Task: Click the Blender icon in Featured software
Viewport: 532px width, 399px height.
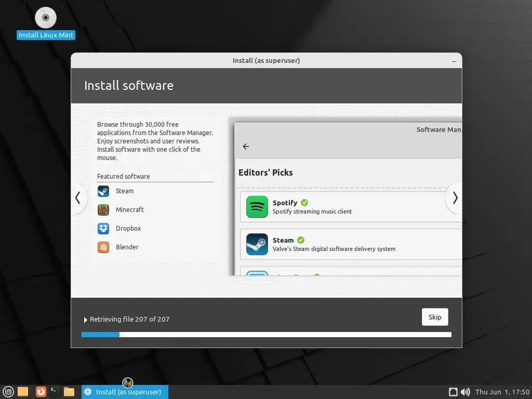Action: [x=103, y=247]
